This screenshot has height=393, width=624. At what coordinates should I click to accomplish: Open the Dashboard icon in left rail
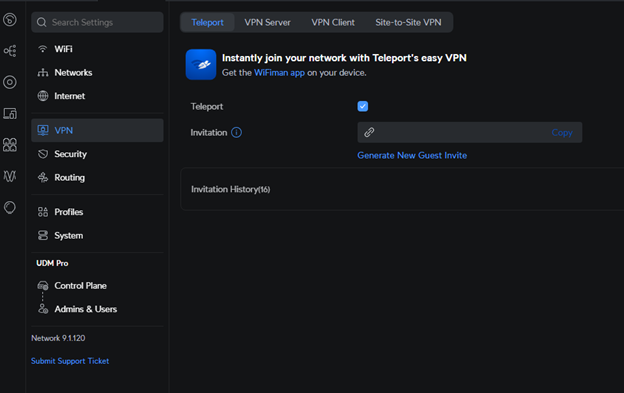coord(10,19)
